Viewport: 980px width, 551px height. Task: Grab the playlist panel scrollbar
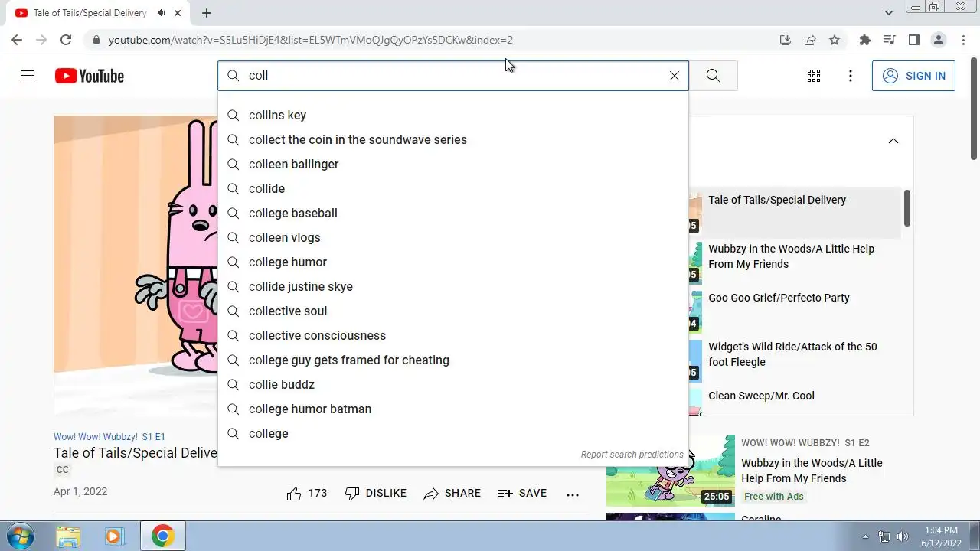tap(906, 208)
